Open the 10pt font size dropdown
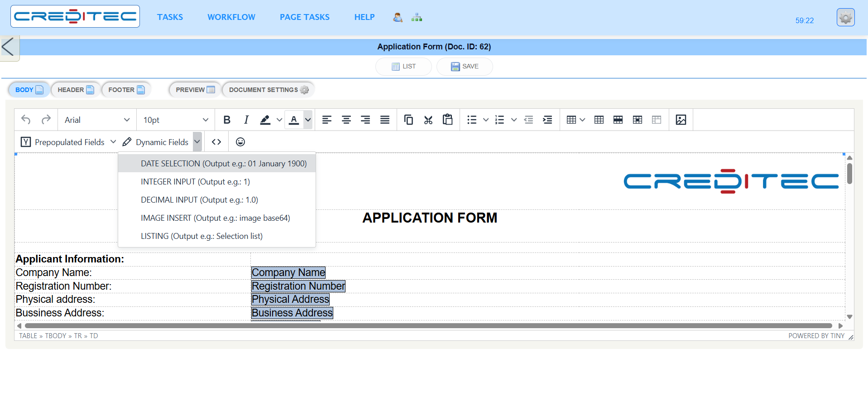 176,120
